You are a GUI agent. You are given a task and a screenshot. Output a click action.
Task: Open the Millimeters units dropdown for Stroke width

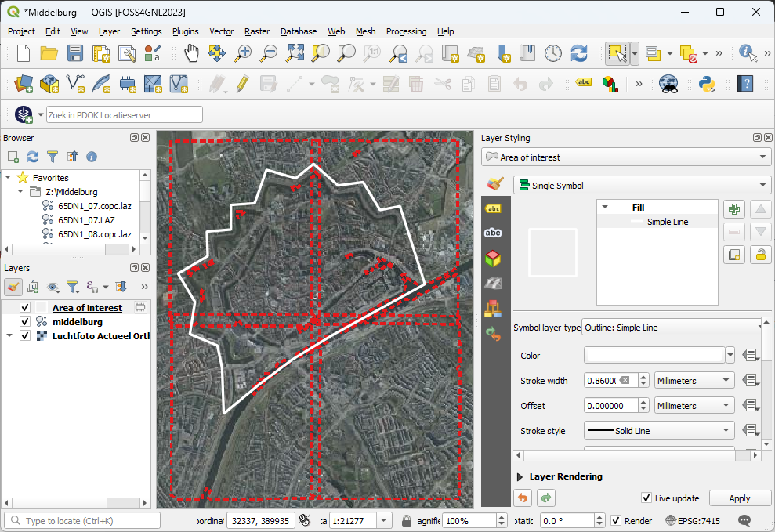(x=694, y=380)
